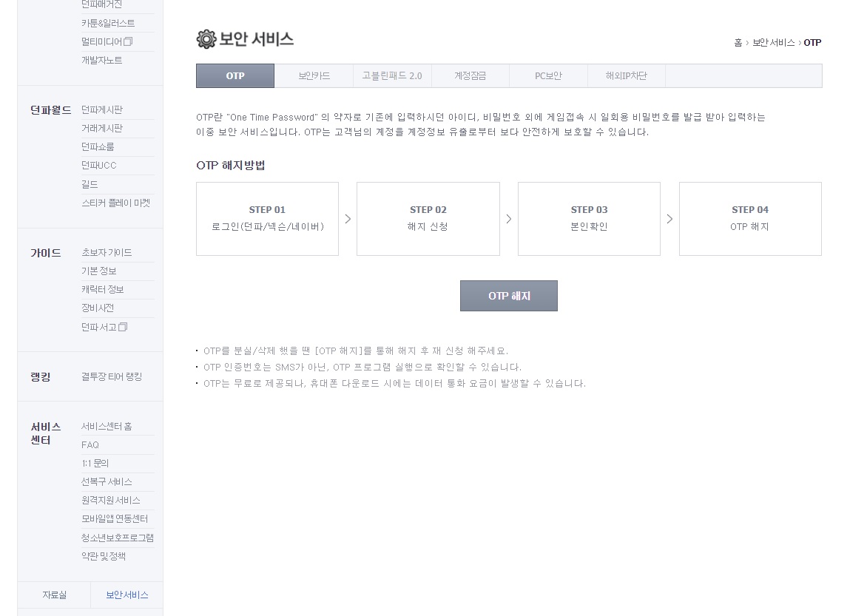Open the FAQ link in 서비스센터
Screen dimensions: 850x616
(x=90, y=445)
